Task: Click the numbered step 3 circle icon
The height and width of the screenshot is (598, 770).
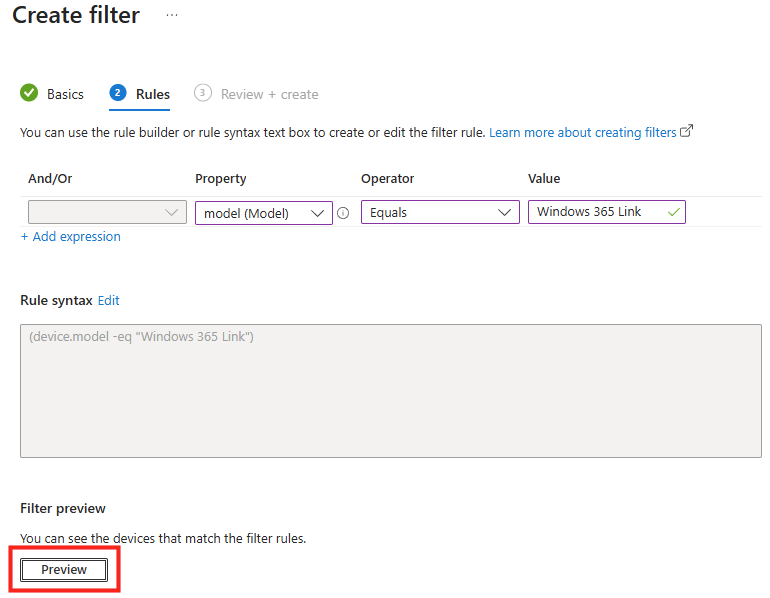Action: [203, 93]
